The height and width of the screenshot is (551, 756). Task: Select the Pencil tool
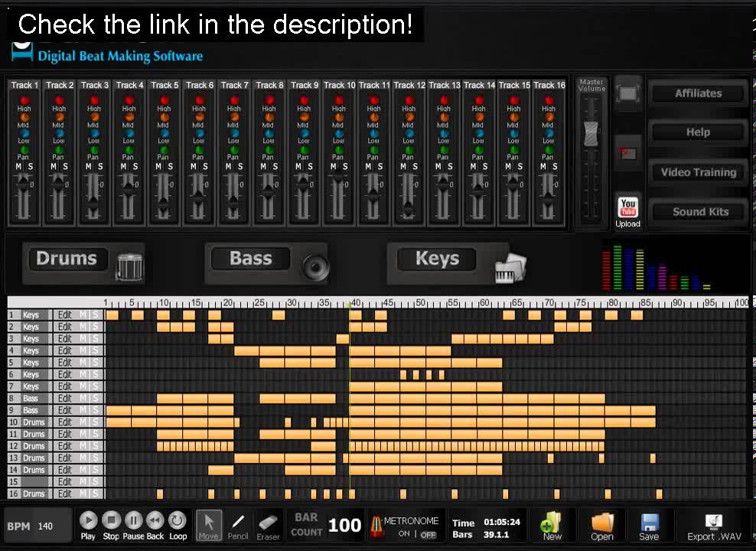click(238, 526)
